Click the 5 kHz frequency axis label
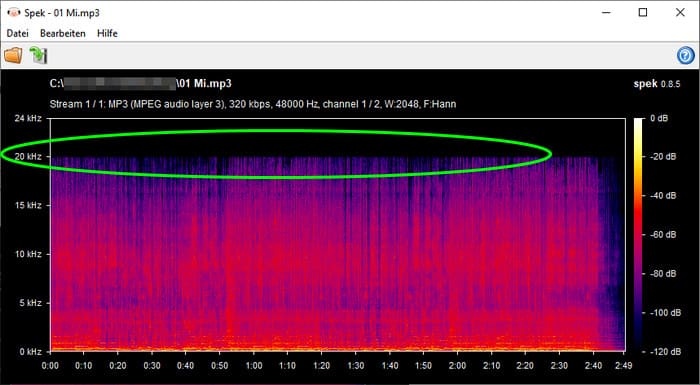Image resolution: width=700 pixels, height=385 pixels. 31,303
